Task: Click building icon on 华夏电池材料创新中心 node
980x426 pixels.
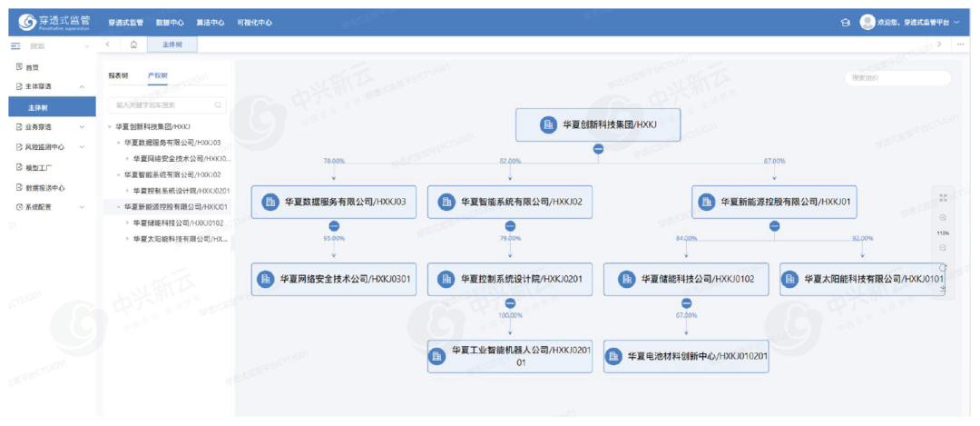Action: (614, 357)
